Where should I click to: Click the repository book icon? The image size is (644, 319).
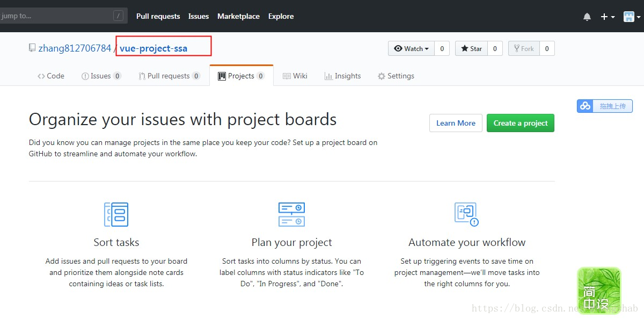coord(32,48)
